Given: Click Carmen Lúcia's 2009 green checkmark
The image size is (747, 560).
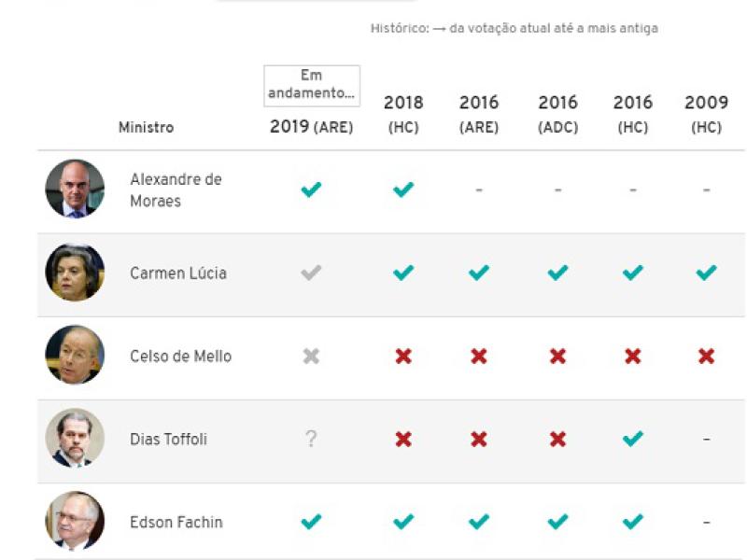Looking at the screenshot, I should pos(706,273).
